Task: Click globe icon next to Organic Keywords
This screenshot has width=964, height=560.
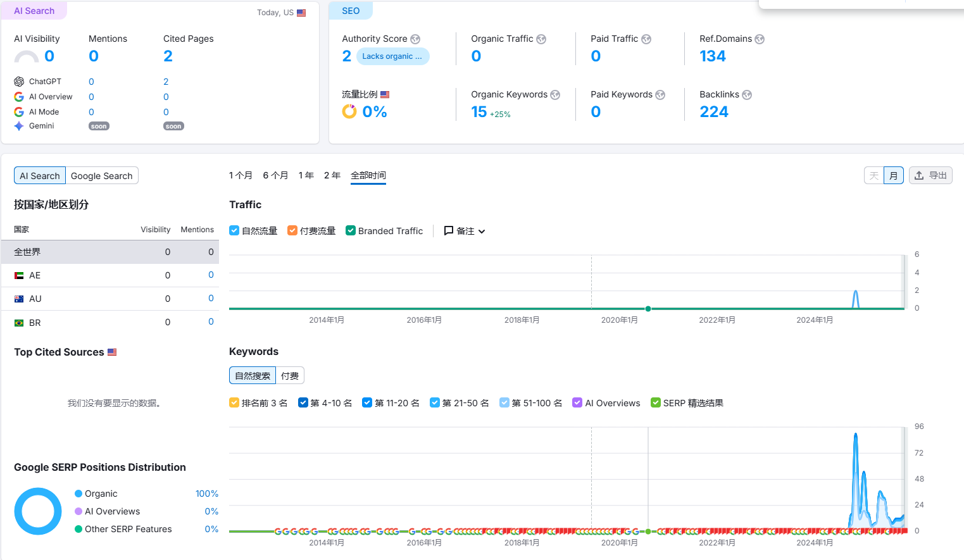Action: [555, 95]
